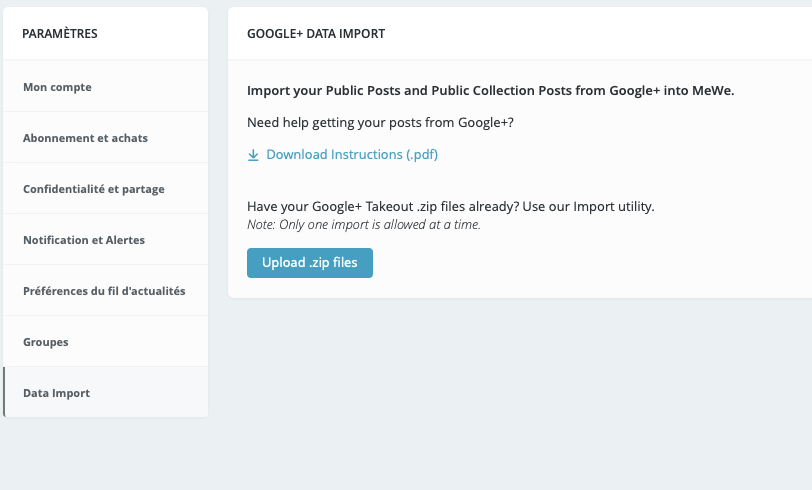Click the italic Only one import note
Viewport: 812px width, 490px height.
point(364,225)
